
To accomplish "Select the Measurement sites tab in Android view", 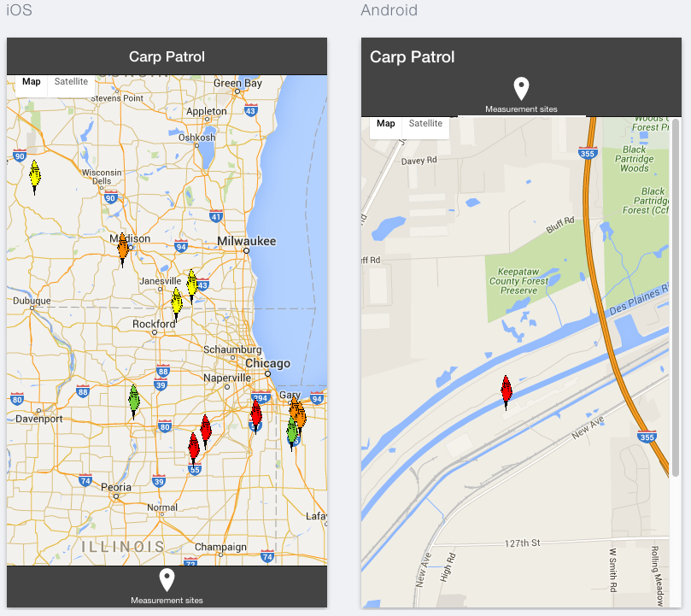I will [521, 95].
